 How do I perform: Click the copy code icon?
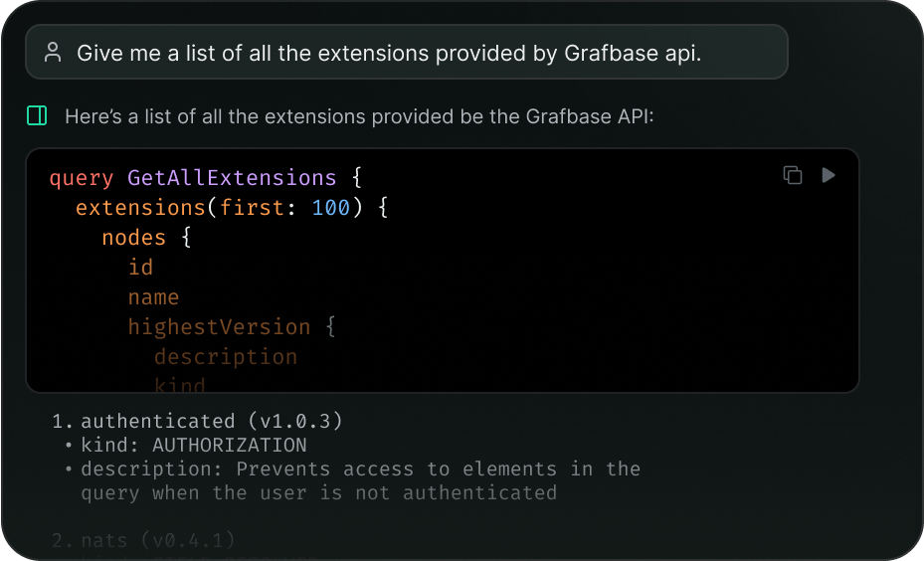(792, 175)
